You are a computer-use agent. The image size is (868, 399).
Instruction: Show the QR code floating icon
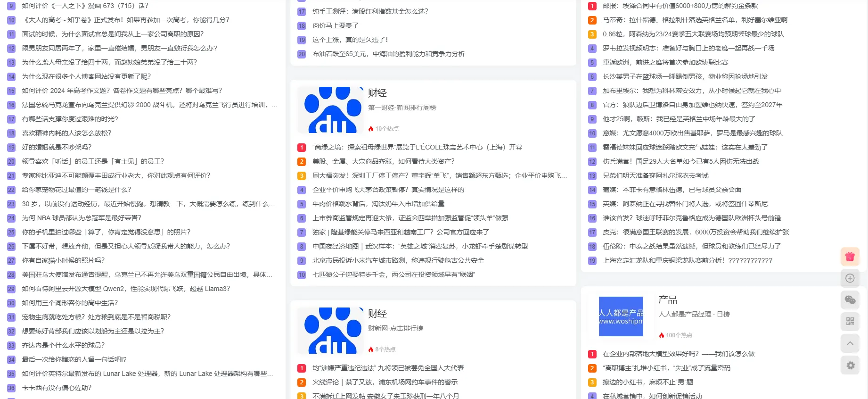pyautogui.click(x=850, y=322)
